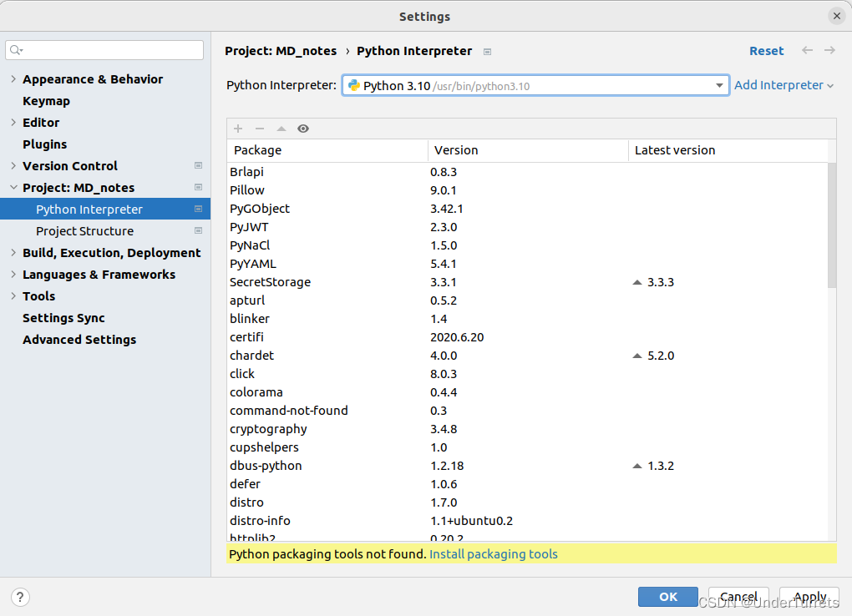This screenshot has height=616, width=852.
Task: Expand the Version Control section
Action: click(x=13, y=166)
